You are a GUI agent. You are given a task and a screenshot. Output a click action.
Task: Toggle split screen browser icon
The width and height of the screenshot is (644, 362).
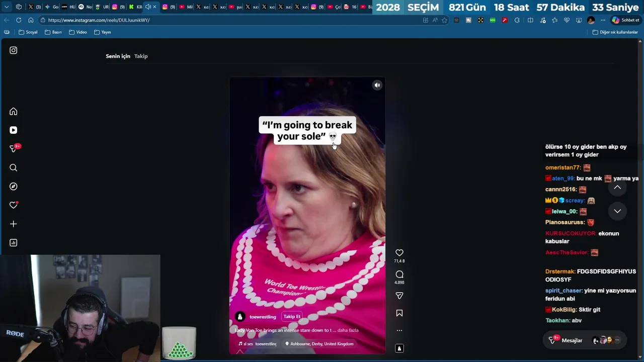click(x=530, y=20)
